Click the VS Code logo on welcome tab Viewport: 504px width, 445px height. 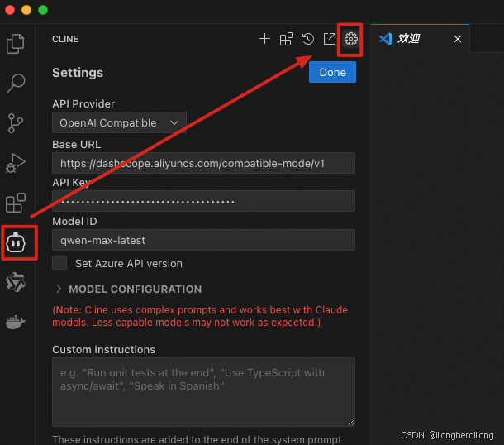click(x=386, y=39)
